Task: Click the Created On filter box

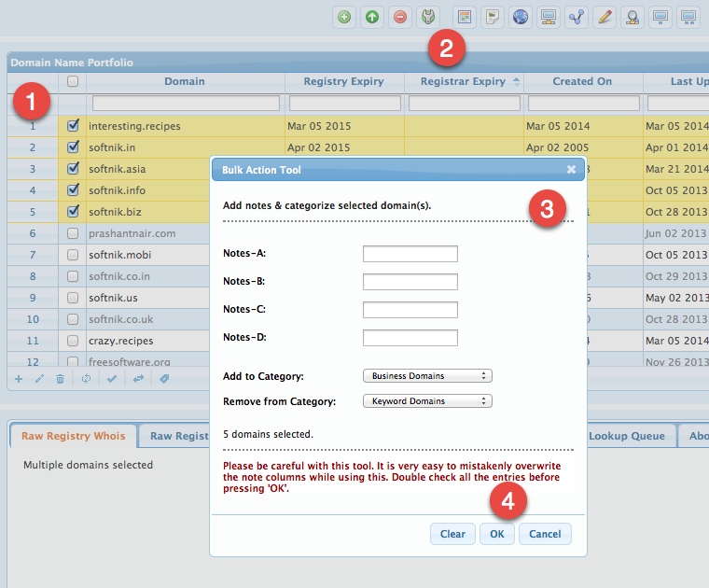Action: 584,103
